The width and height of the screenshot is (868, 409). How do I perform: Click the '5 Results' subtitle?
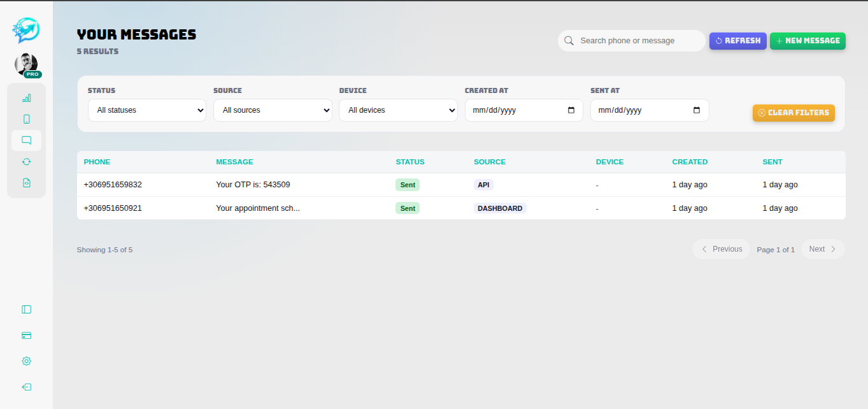pyautogui.click(x=97, y=52)
